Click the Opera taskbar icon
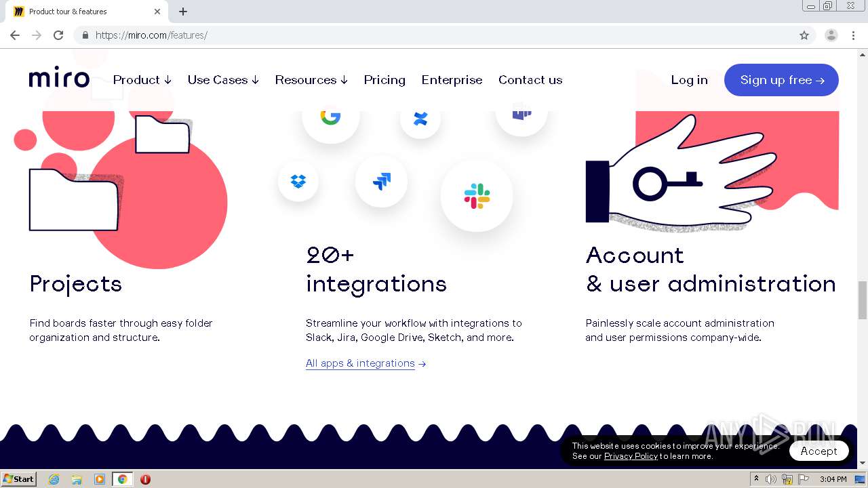 pyautogui.click(x=145, y=479)
